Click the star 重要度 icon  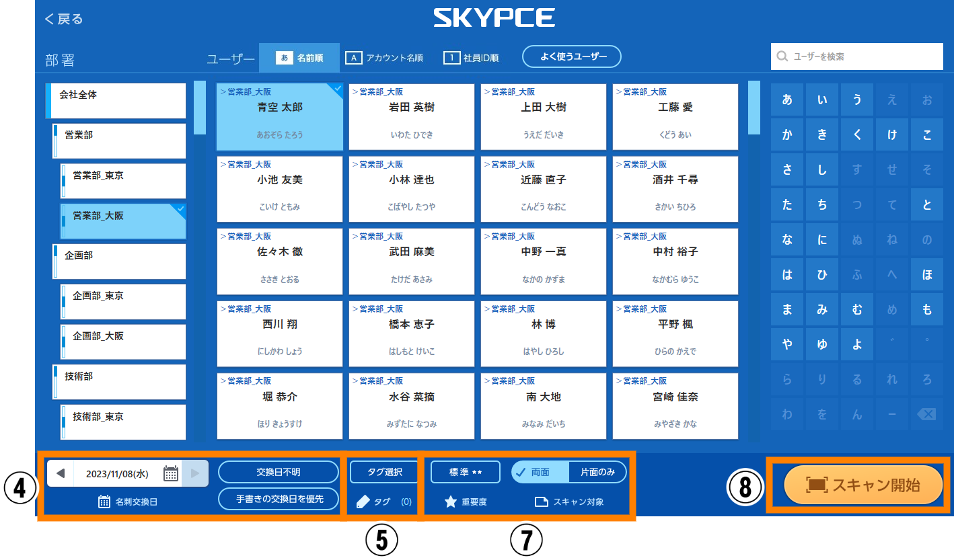click(451, 502)
